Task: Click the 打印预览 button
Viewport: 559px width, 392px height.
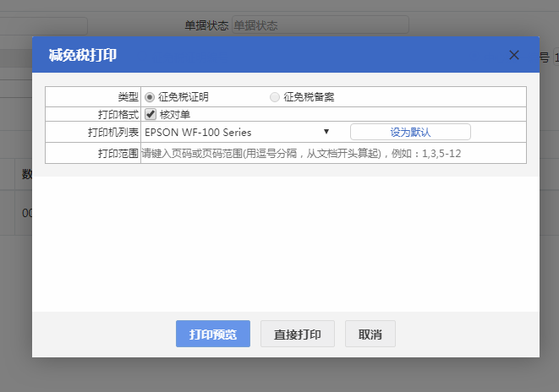Action: click(213, 334)
